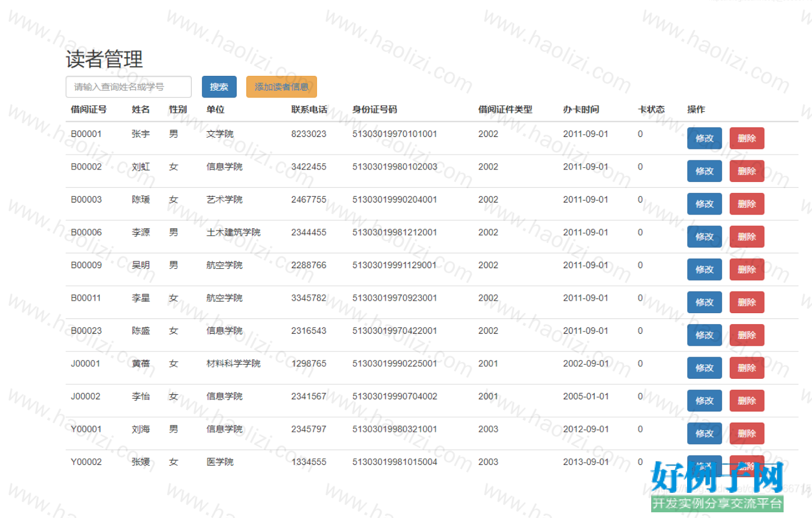Select phone number 8233023
Viewport: 812px width, 518px height.
[x=309, y=134]
